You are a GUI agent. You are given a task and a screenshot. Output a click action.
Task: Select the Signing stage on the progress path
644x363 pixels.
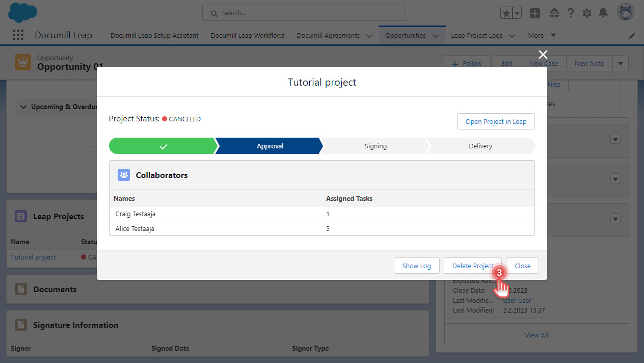click(375, 146)
